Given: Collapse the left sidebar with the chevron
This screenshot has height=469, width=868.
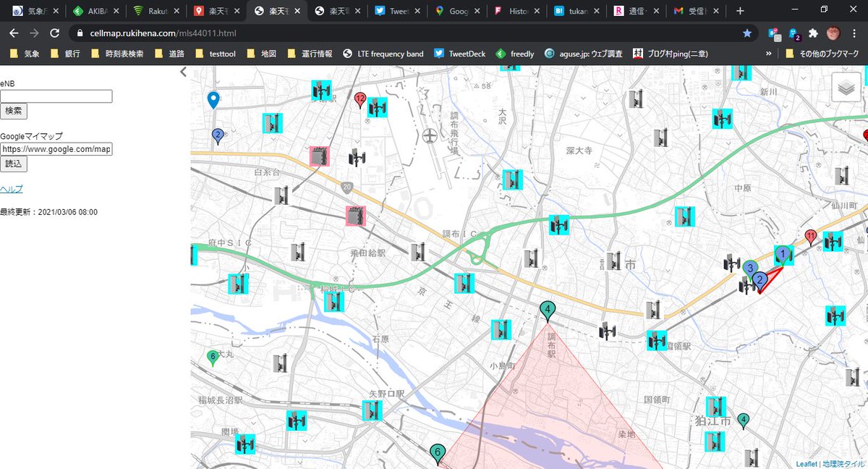Looking at the screenshot, I should 183,72.
